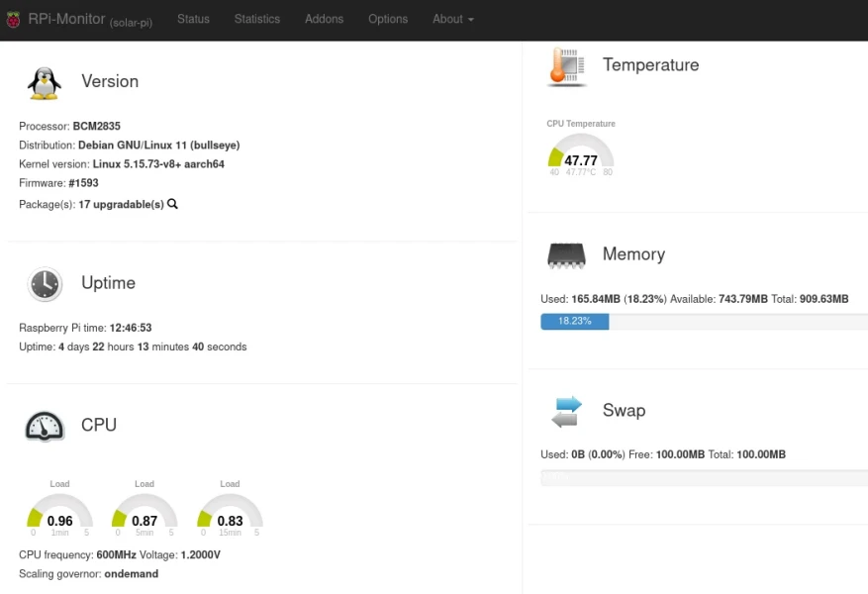Click the empty swap usage bar

coord(703,477)
